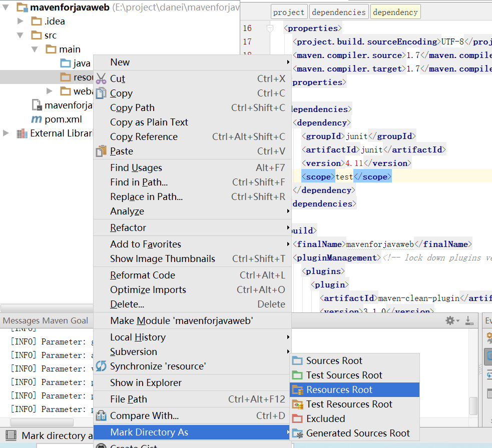Viewport: 492px width, 448px height.
Task: Click the Sources Root blue folder icon
Action: click(x=297, y=360)
